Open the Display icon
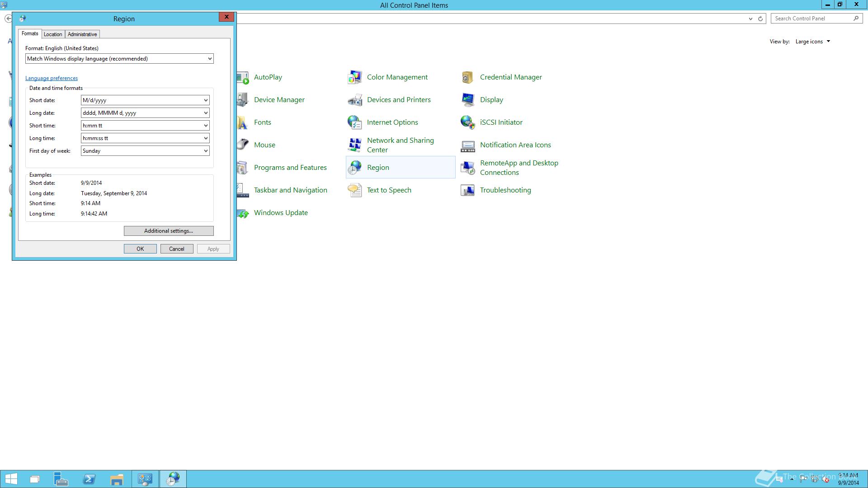The height and width of the screenshot is (488, 868). pyautogui.click(x=467, y=100)
